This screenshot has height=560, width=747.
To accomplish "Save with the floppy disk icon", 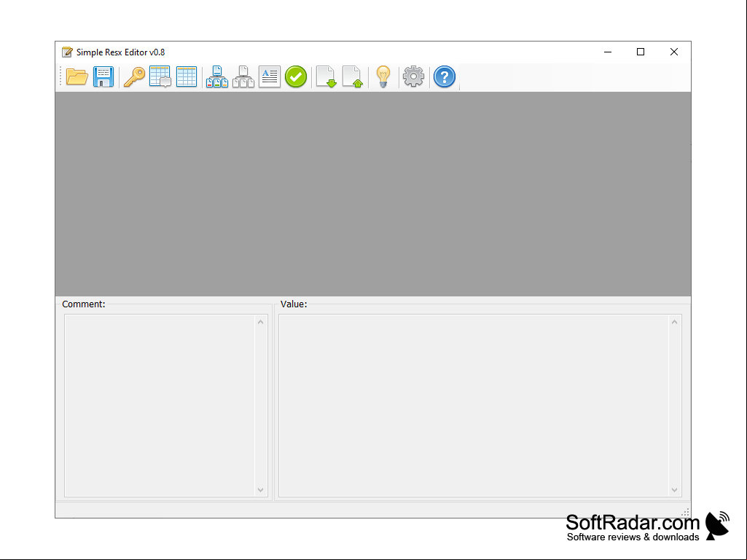I will click(x=103, y=76).
